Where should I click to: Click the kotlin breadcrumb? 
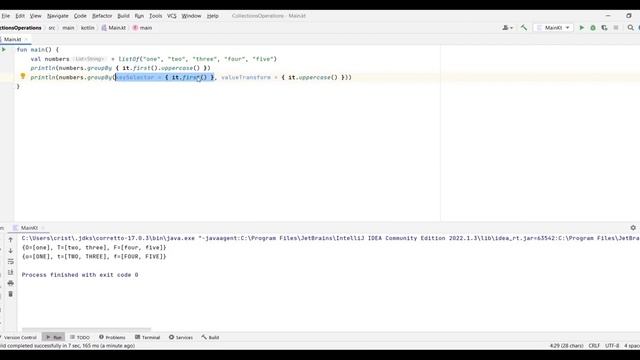click(x=87, y=28)
